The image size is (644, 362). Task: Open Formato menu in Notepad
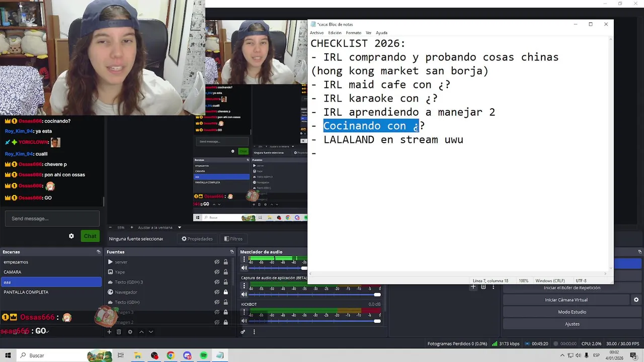click(x=353, y=33)
